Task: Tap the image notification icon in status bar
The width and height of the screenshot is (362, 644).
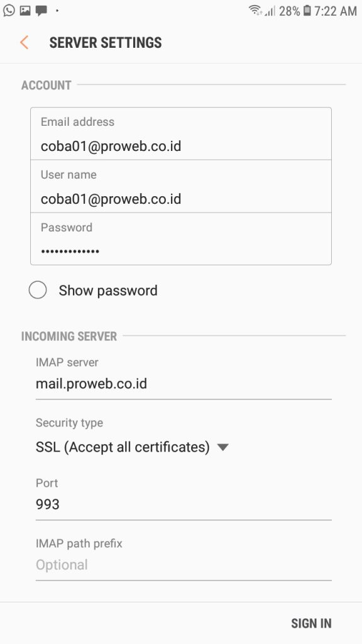Action: [x=25, y=10]
